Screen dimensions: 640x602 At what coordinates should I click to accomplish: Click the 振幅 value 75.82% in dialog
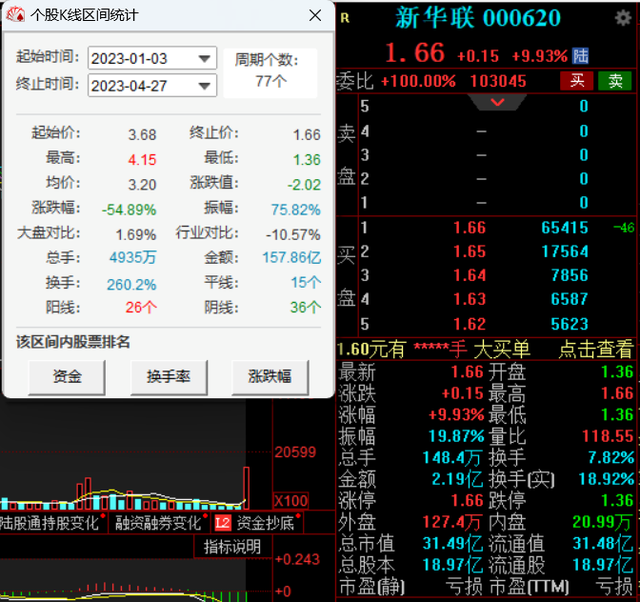pyautogui.click(x=296, y=210)
